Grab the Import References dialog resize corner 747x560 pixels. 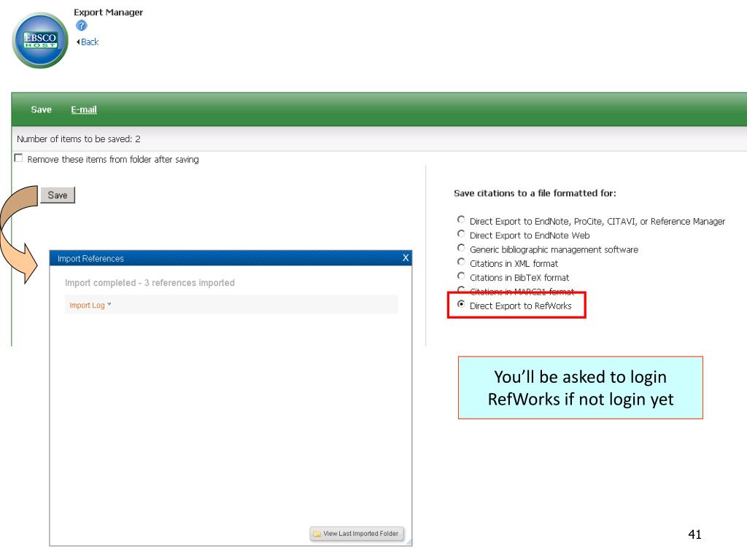click(409, 542)
